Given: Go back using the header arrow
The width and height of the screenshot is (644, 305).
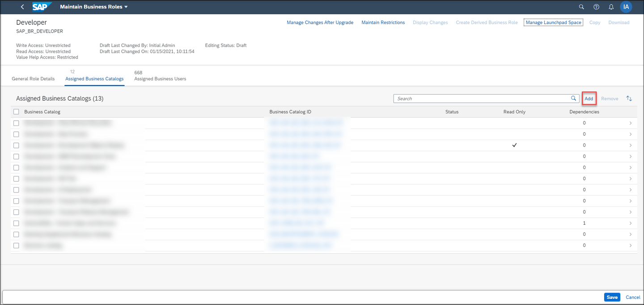Looking at the screenshot, I should pyautogui.click(x=22, y=7).
